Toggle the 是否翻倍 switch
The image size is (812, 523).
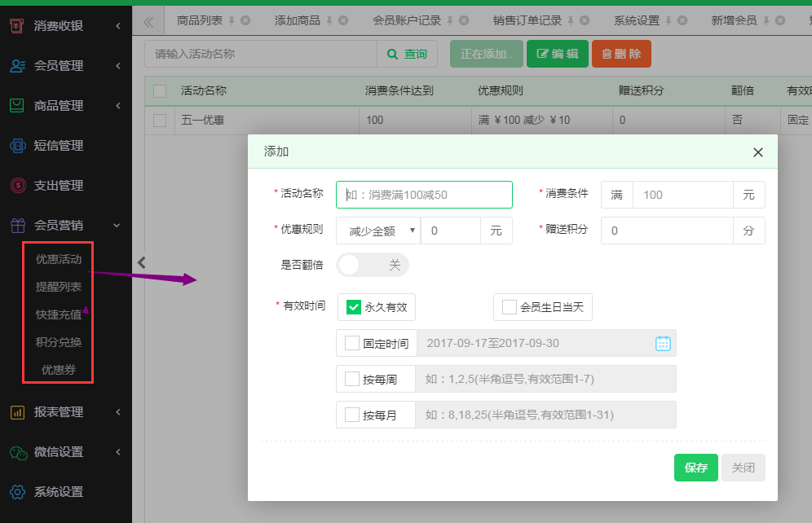pos(373,265)
